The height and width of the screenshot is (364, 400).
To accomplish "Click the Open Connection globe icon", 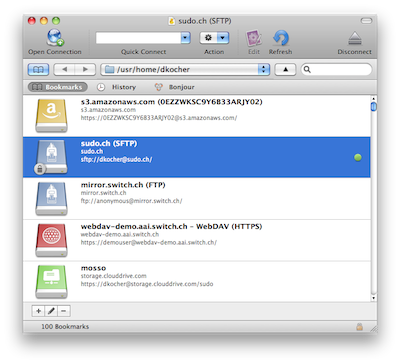I will [55, 38].
